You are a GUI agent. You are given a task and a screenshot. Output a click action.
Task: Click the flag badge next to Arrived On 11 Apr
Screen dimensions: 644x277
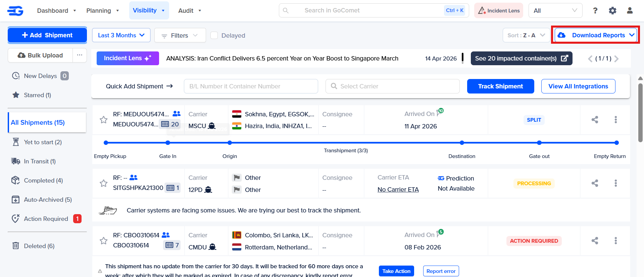tap(440, 112)
